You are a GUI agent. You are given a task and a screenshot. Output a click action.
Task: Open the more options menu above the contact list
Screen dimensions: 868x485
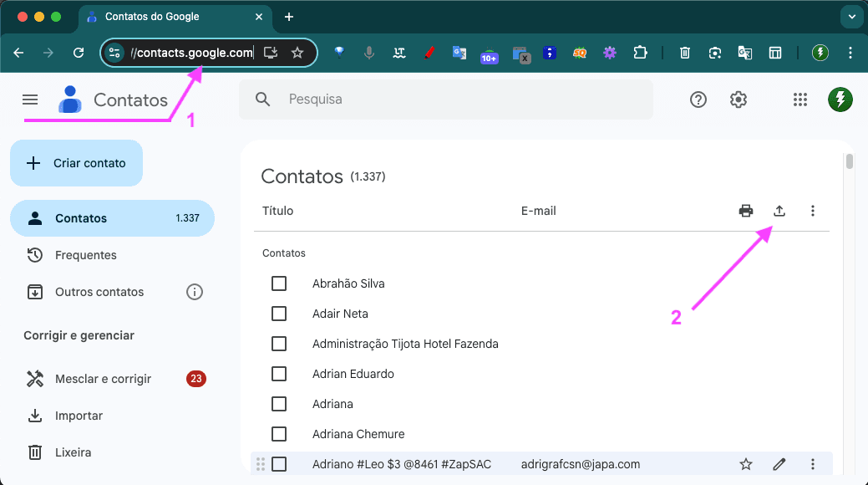812,211
